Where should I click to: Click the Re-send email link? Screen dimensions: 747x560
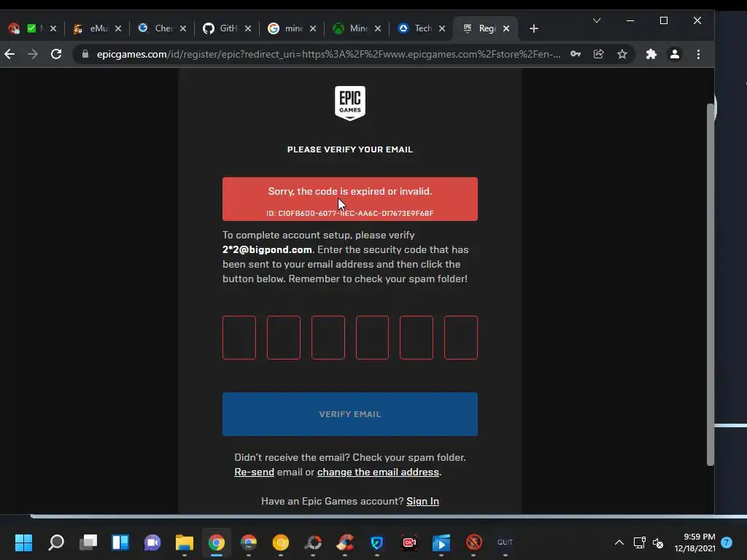pos(254,472)
